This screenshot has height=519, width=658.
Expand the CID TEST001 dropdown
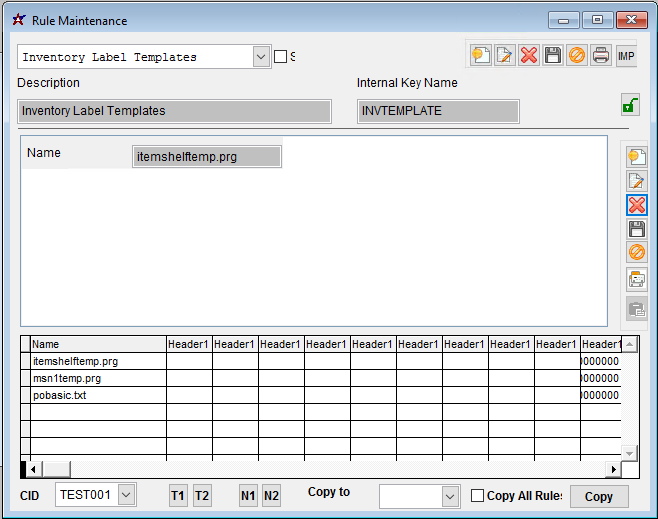pyautogui.click(x=126, y=495)
